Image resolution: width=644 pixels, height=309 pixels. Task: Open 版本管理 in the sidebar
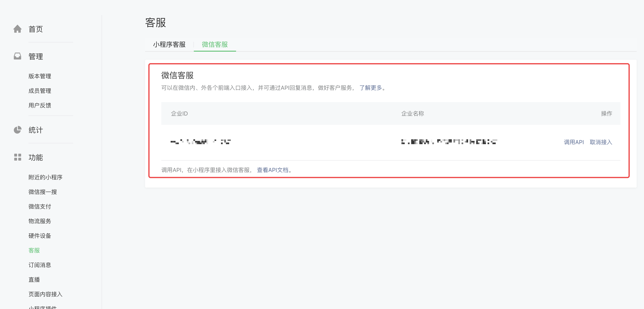pyautogui.click(x=40, y=76)
